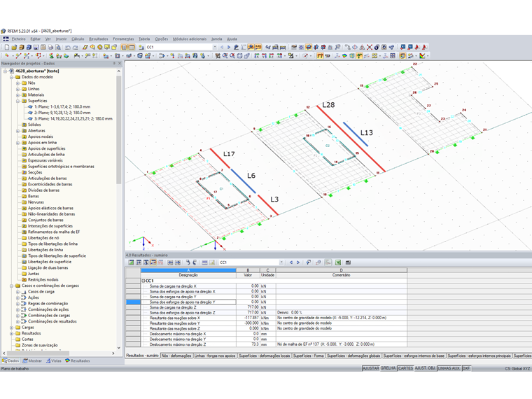Click the new node tool in second toolbar

7,55
